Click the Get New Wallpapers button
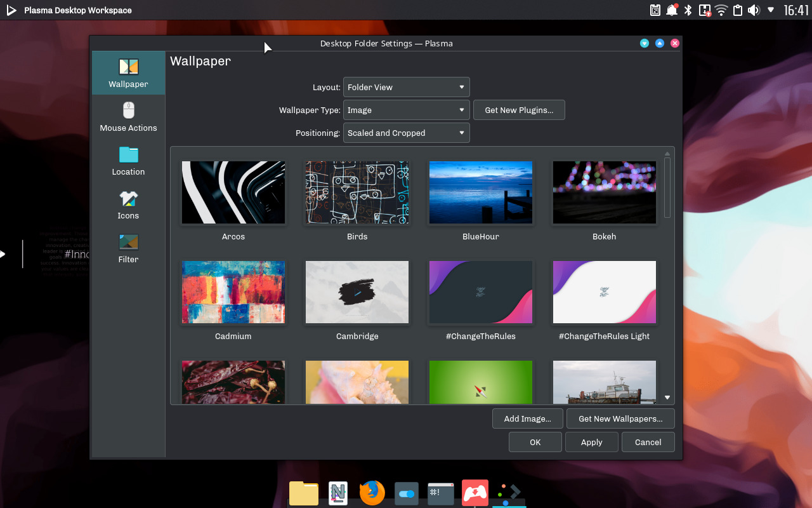Viewport: 812px width, 508px height. tap(620, 418)
